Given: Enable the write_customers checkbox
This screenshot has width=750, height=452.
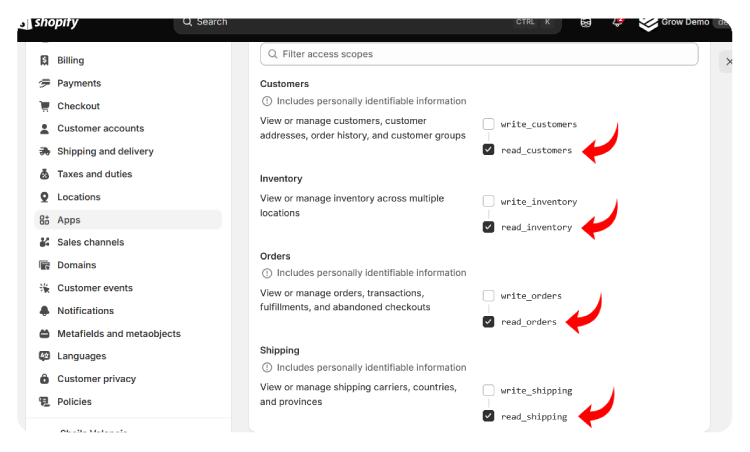Looking at the screenshot, I should tap(488, 124).
